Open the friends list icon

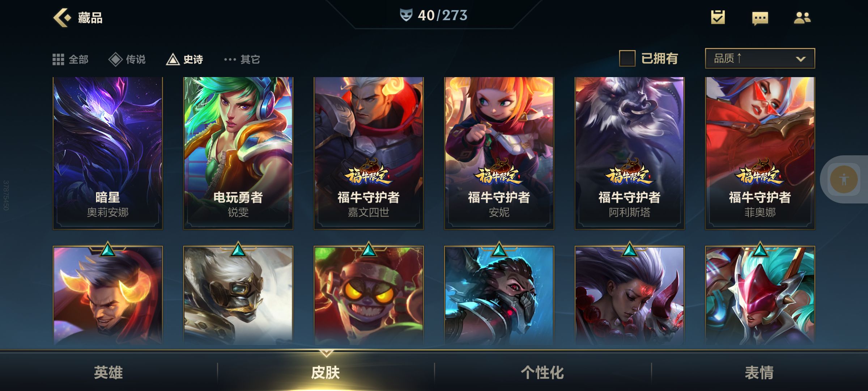(x=802, y=18)
